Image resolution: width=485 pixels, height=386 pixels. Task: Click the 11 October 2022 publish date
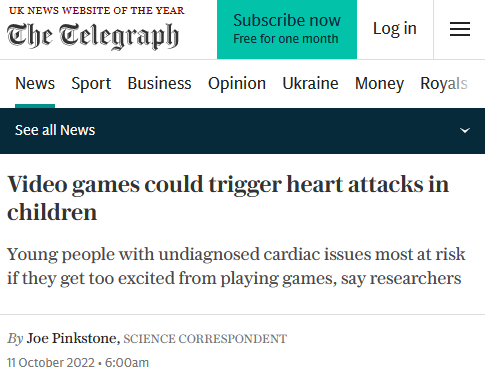51,363
